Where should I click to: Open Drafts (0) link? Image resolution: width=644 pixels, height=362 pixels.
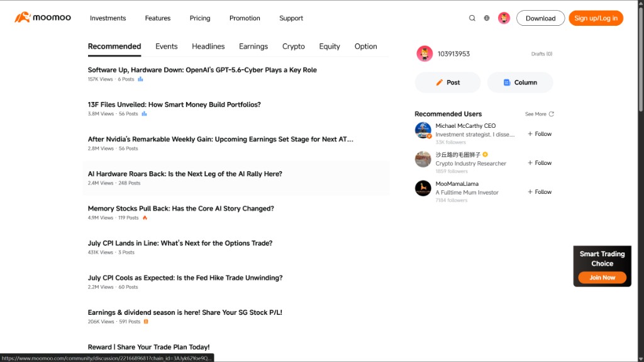pos(541,54)
